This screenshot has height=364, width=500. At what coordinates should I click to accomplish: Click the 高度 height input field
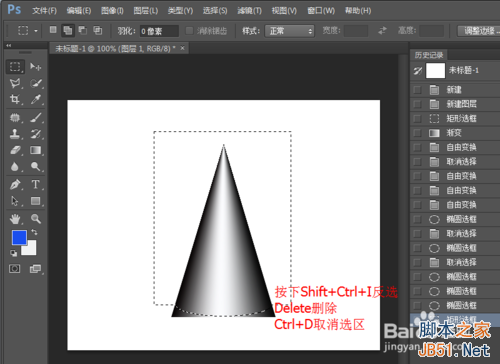click(431, 31)
